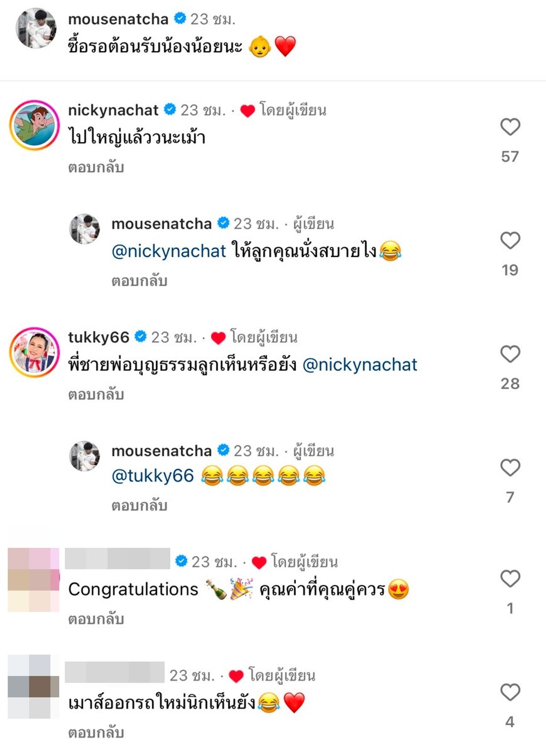
Task: Tap the @tukky66 mention in the reply
Action: pyautogui.click(x=153, y=476)
